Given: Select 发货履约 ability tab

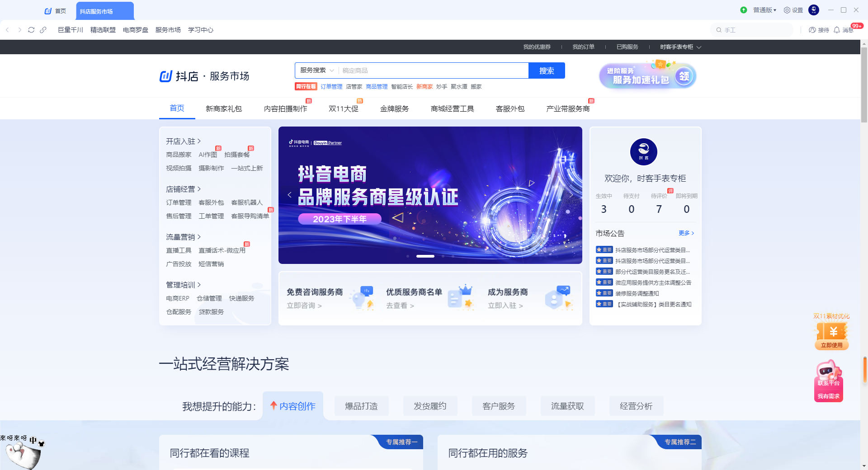Looking at the screenshot, I should point(430,406).
